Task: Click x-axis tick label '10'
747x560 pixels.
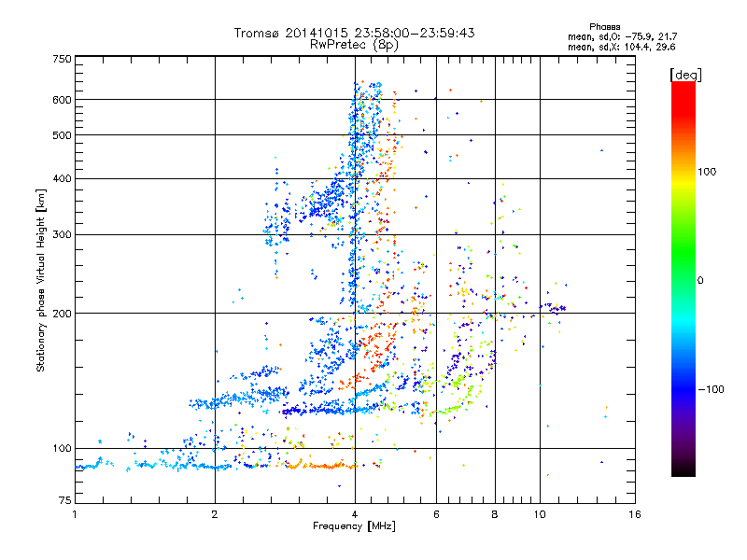Action: (540, 514)
